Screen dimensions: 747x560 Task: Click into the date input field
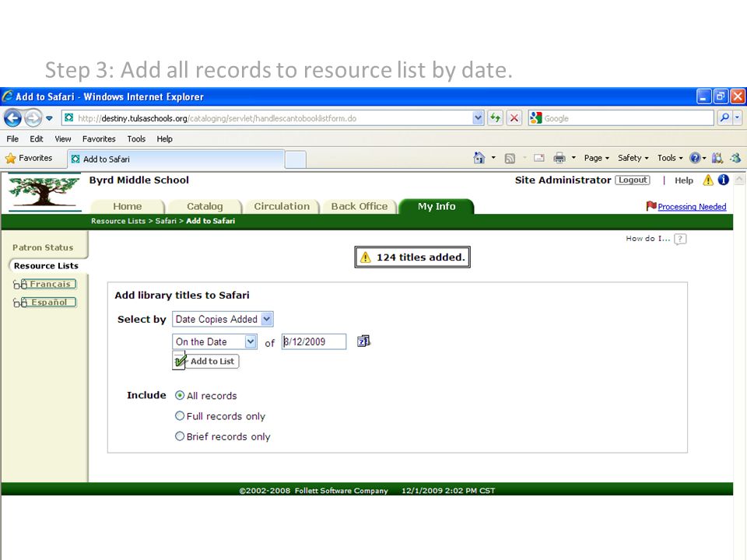pyautogui.click(x=314, y=341)
